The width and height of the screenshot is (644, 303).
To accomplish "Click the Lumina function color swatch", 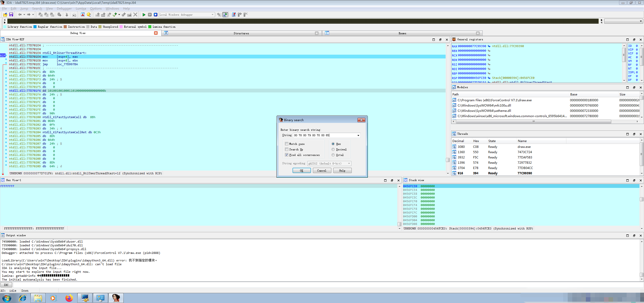I will [x=150, y=27].
